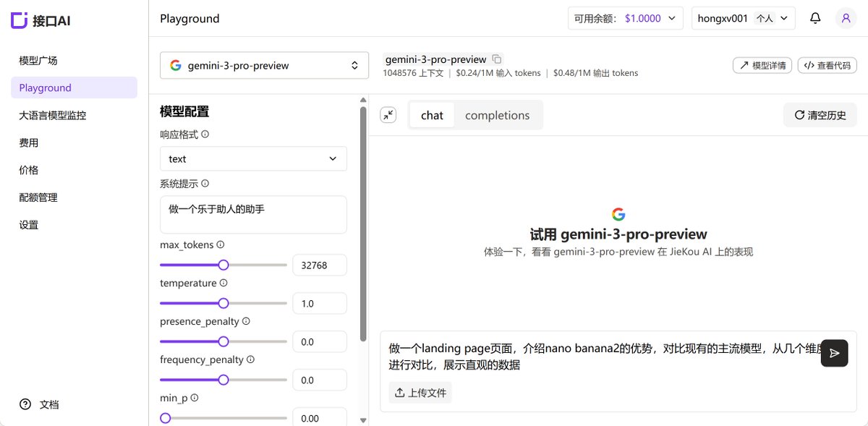Click the 查看代码 button
The width and height of the screenshot is (868, 426).
coord(827,65)
